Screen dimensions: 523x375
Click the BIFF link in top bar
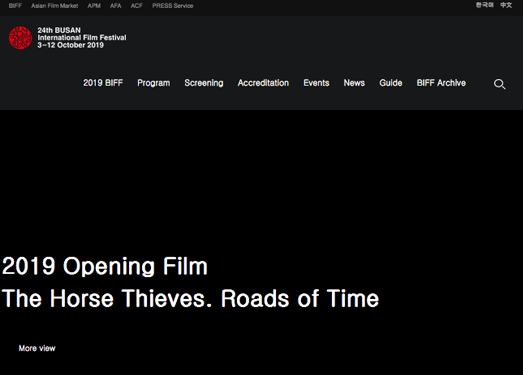(x=15, y=6)
